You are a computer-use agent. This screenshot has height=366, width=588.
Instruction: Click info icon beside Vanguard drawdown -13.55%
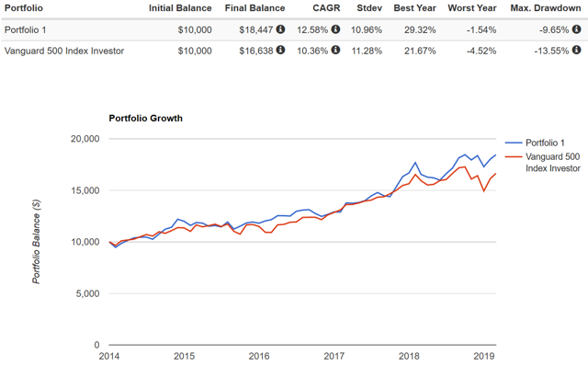pyautogui.click(x=576, y=50)
